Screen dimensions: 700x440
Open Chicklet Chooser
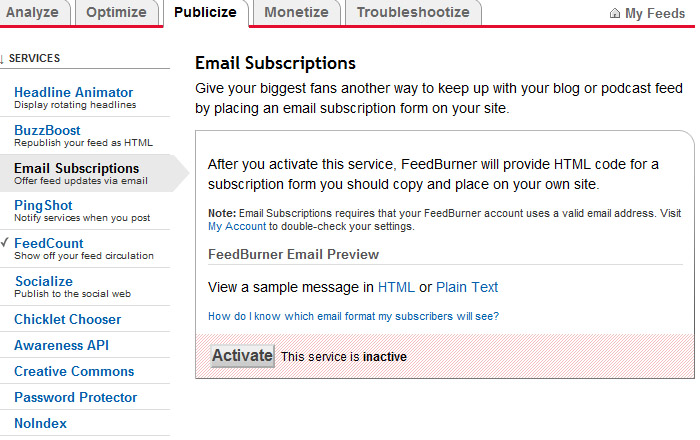[67, 320]
